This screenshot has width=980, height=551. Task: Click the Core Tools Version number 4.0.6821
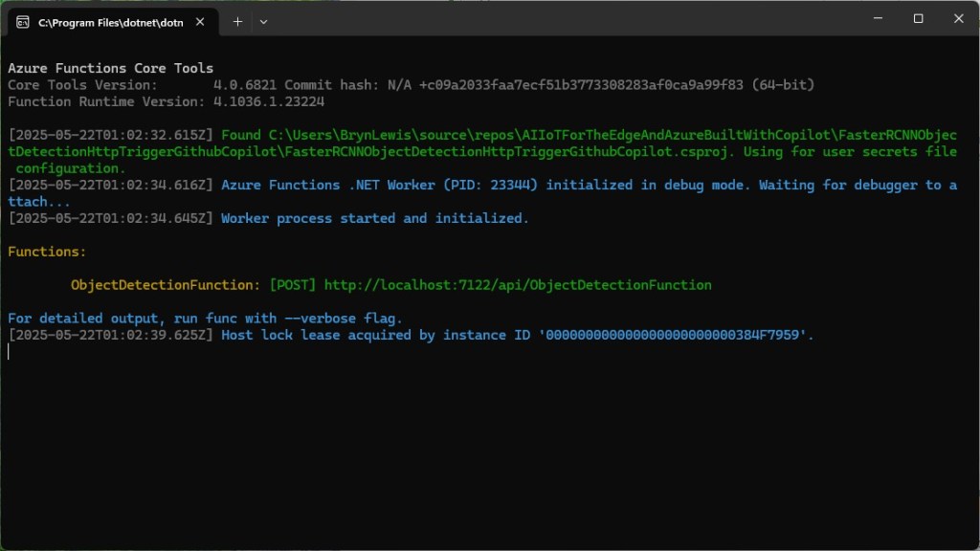(244, 85)
